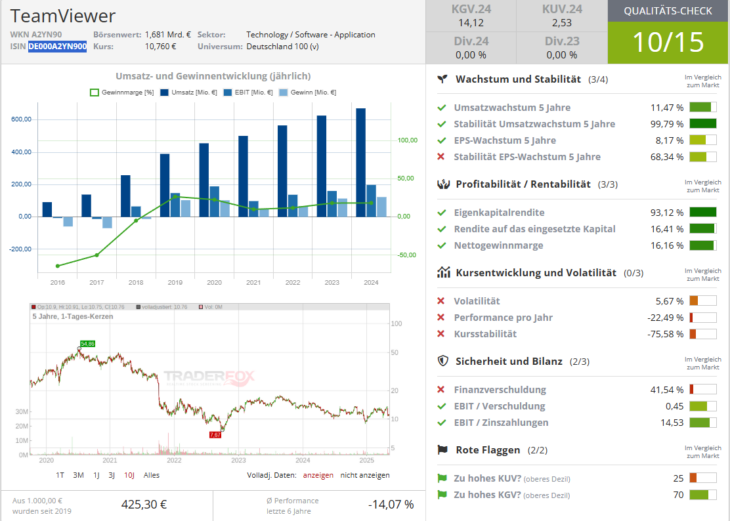The width and height of the screenshot is (730, 521).
Task: Select the 10J chart timeframe
Action: coord(129,475)
